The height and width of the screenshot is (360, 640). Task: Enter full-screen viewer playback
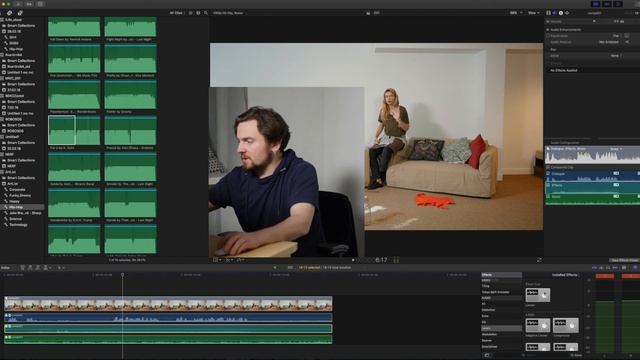coord(539,260)
